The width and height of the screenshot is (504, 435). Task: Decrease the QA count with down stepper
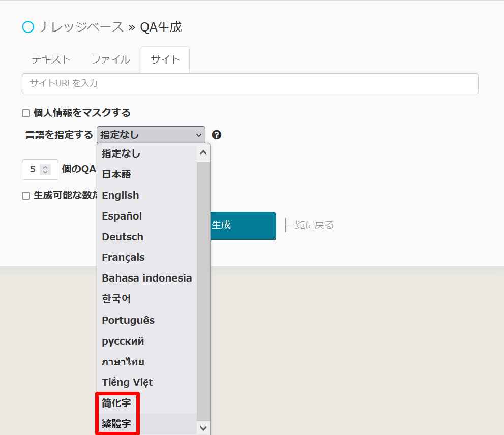coord(45,172)
